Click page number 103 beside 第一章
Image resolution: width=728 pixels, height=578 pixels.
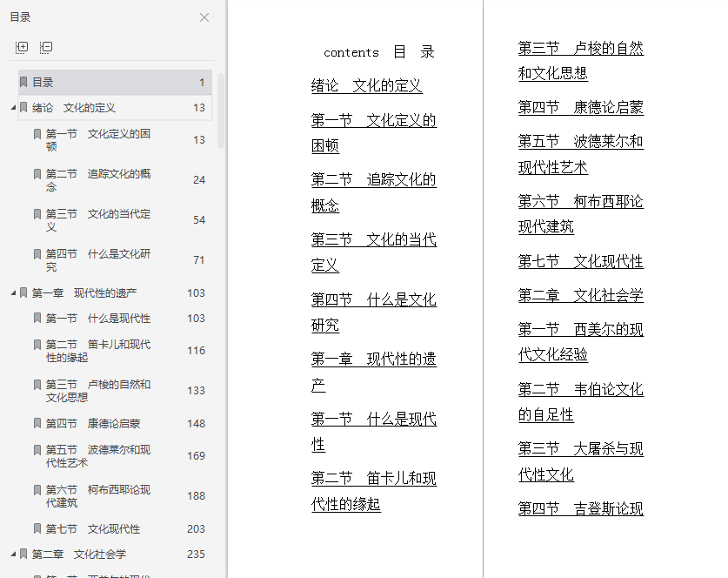196,293
